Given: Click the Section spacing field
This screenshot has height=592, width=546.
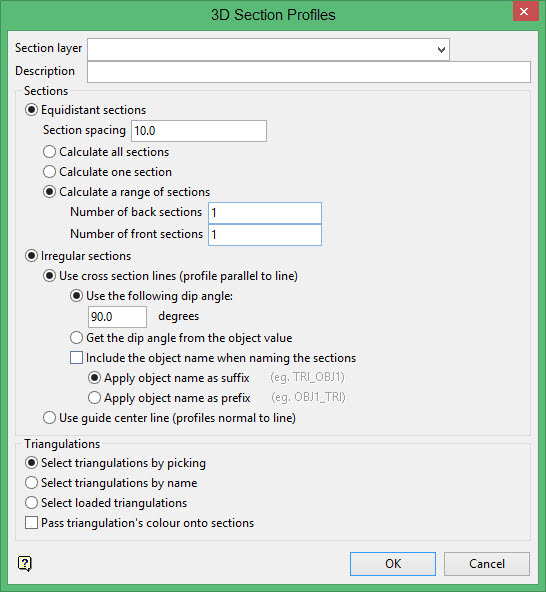Looking at the screenshot, I should click(x=199, y=131).
